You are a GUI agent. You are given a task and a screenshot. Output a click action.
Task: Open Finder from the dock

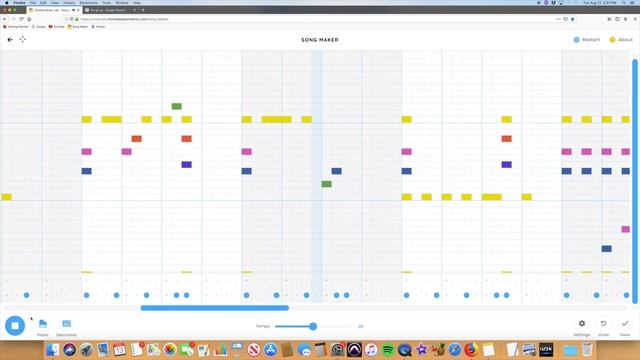click(x=52, y=350)
